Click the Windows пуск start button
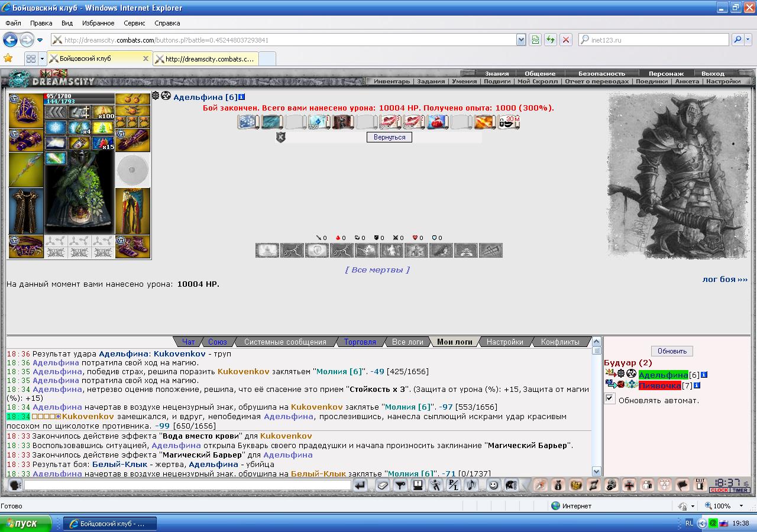Screen dimensions: 757x532 click(x=25, y=523)
